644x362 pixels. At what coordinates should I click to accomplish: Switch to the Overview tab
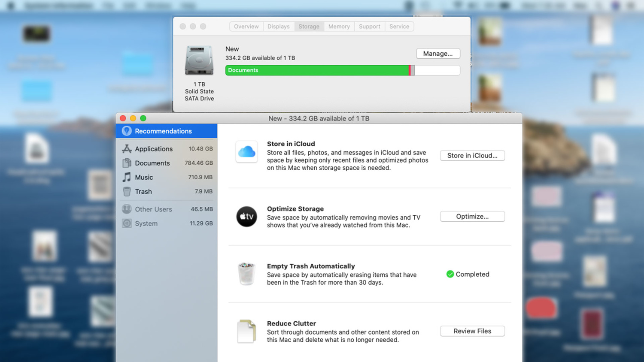[246, 27]
